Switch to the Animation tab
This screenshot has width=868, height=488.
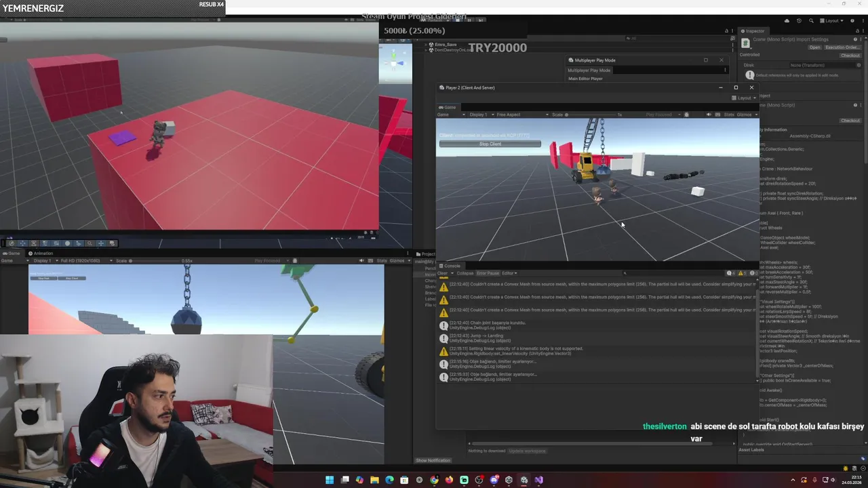(41, 253)
